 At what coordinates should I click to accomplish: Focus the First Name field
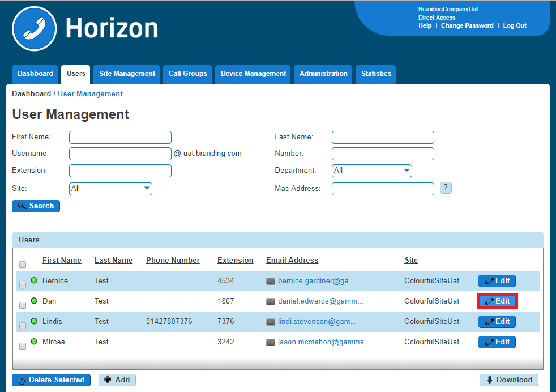(120, 137)
